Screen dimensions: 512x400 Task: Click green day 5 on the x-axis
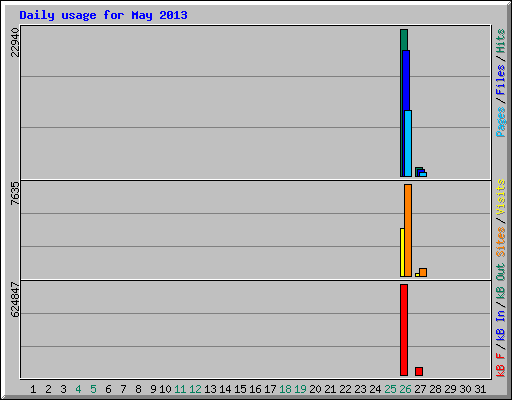(x=93, y=389)
